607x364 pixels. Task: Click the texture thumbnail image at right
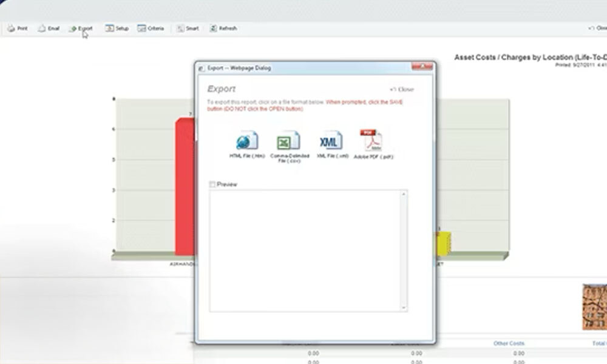(594, 306)
